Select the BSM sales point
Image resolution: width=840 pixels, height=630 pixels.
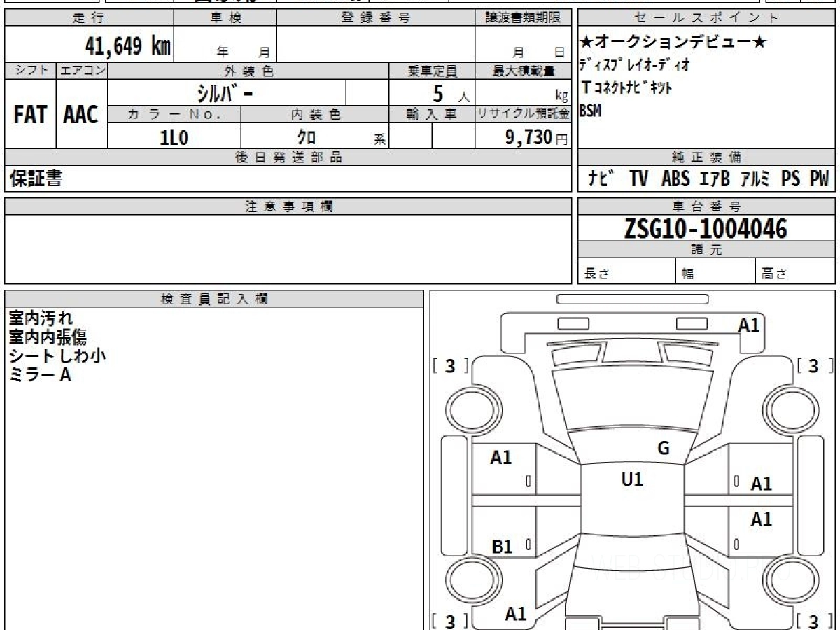click(x=590, y=110)
